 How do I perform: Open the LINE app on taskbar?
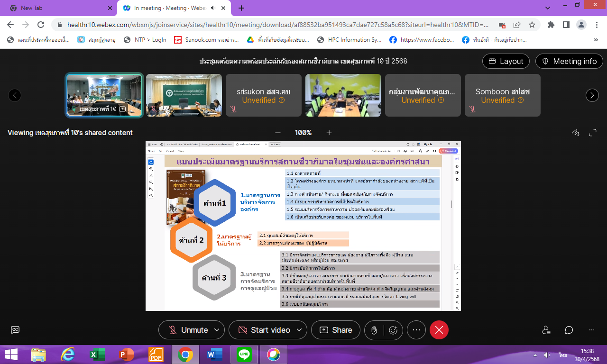[244, 355]
